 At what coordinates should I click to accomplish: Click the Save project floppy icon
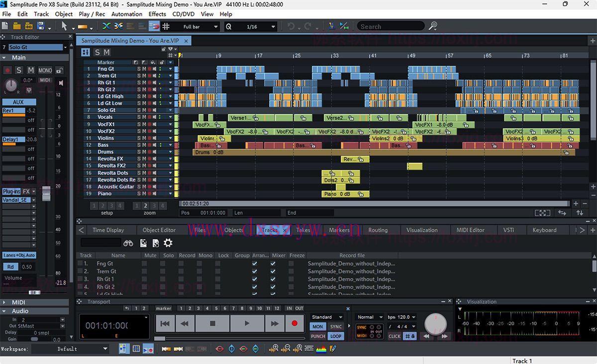click(41, 26)
